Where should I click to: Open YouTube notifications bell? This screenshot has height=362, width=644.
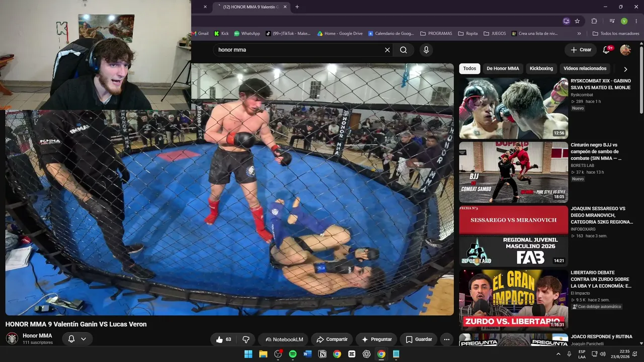[607, 50]
